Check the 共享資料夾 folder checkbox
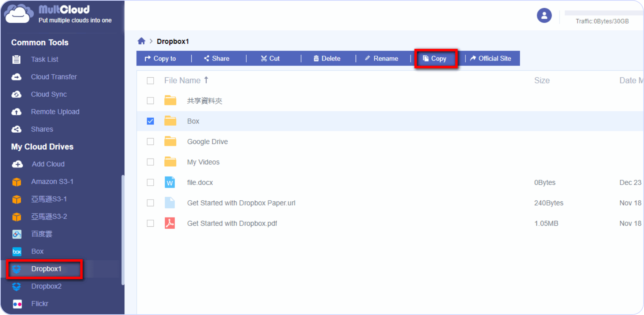 150,101
